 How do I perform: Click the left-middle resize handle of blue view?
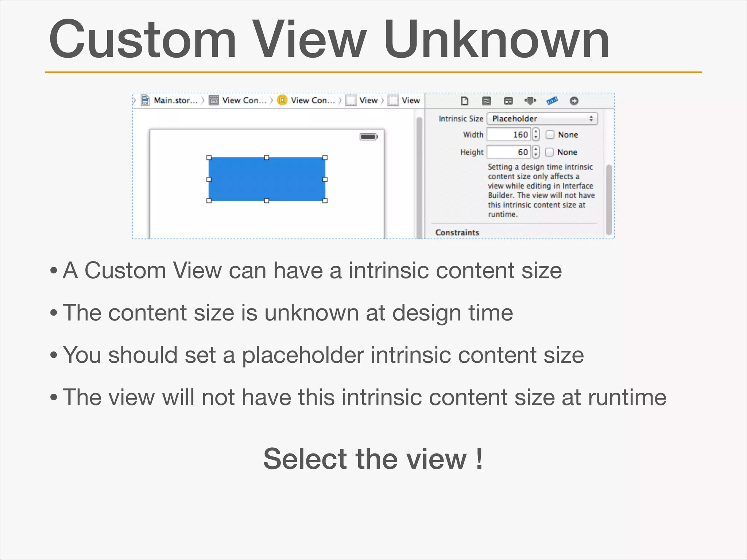[209, 179]
